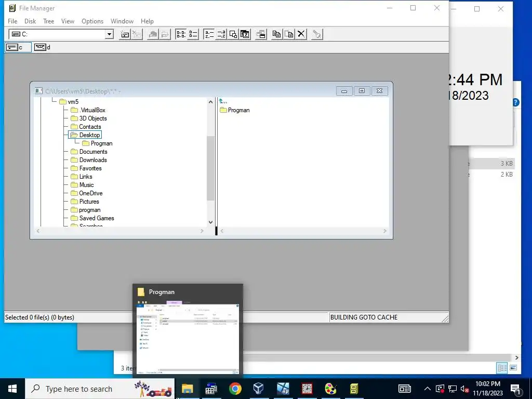Open a new window via toolbar icon
The image size is (532, 399).
pyautogui.click(x=261, y=34)
